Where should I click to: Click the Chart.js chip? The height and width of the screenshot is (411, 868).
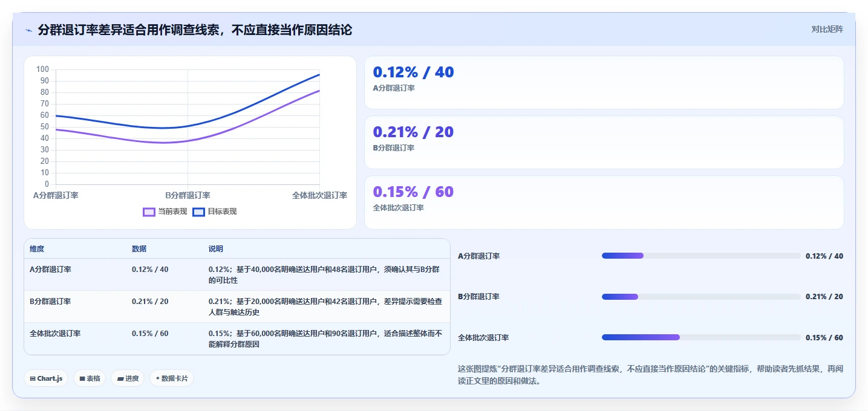click(x=47, y=378)
